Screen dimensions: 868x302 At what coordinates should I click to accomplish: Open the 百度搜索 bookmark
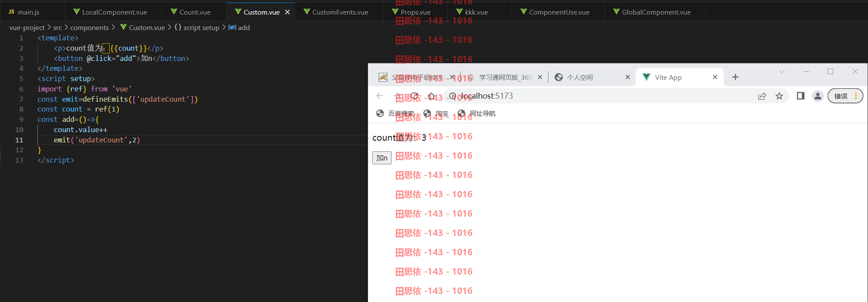(x=395, y=113)
